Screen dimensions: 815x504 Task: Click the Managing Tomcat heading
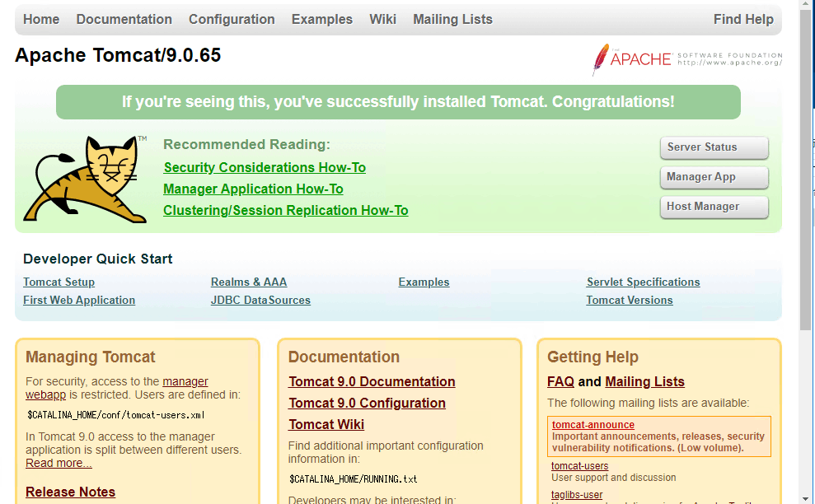(91, 357)
